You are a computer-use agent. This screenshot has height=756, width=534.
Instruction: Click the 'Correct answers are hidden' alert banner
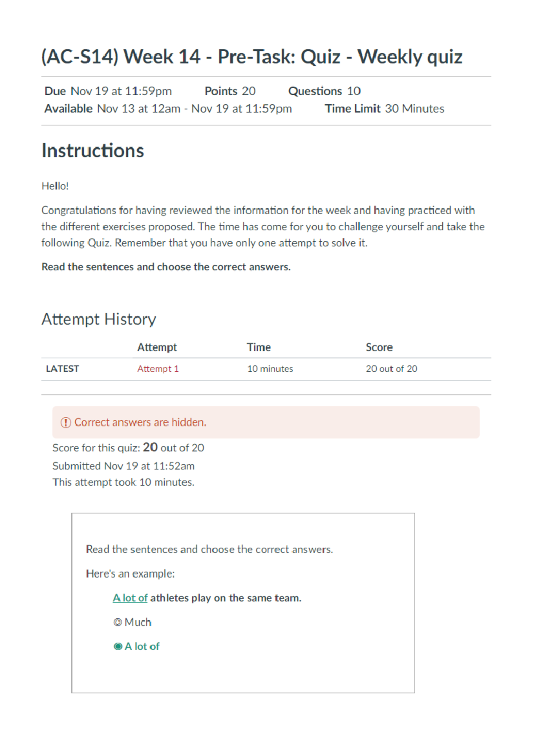(266, 422)
